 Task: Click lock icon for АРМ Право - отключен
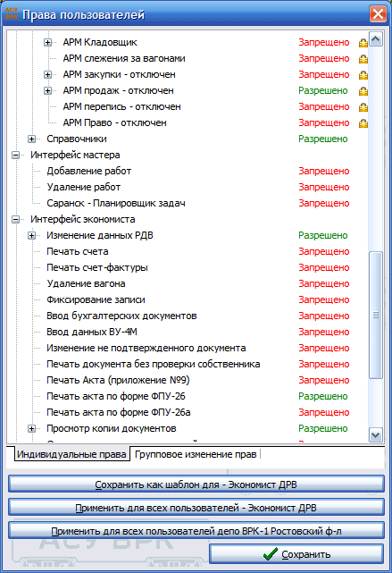(x=363, y=123)
